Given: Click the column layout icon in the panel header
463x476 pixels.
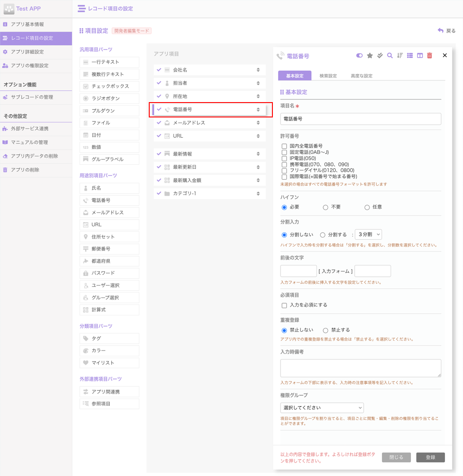Looking at the screenshot, I should 420,55.
